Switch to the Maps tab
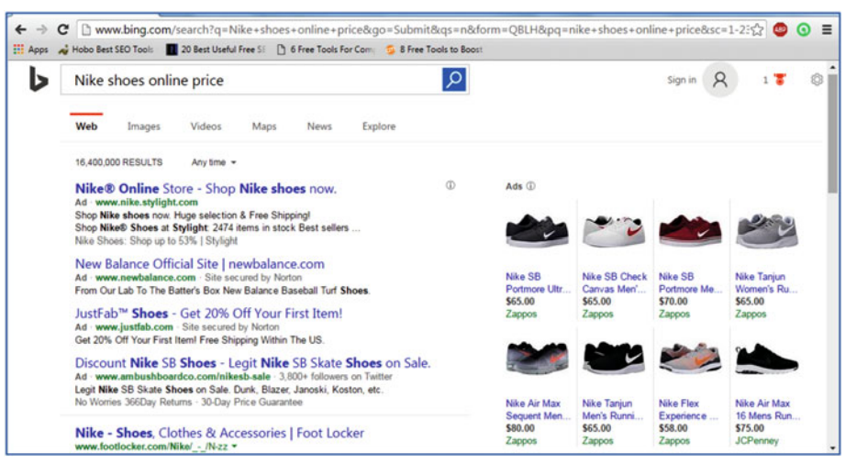Image resolution: width=868 pixels, height=475 pixels. tap(264, 126)
